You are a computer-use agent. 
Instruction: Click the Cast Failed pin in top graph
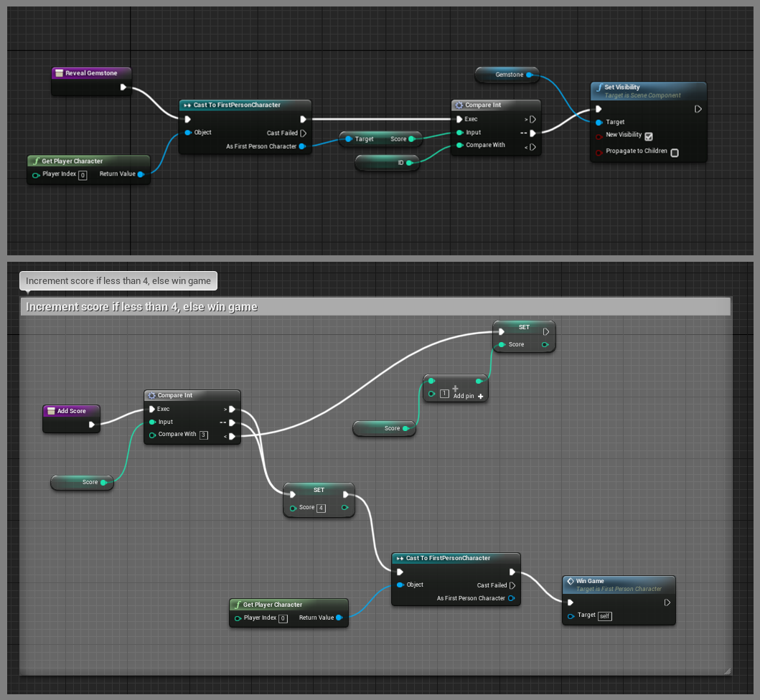coord(304,133)
